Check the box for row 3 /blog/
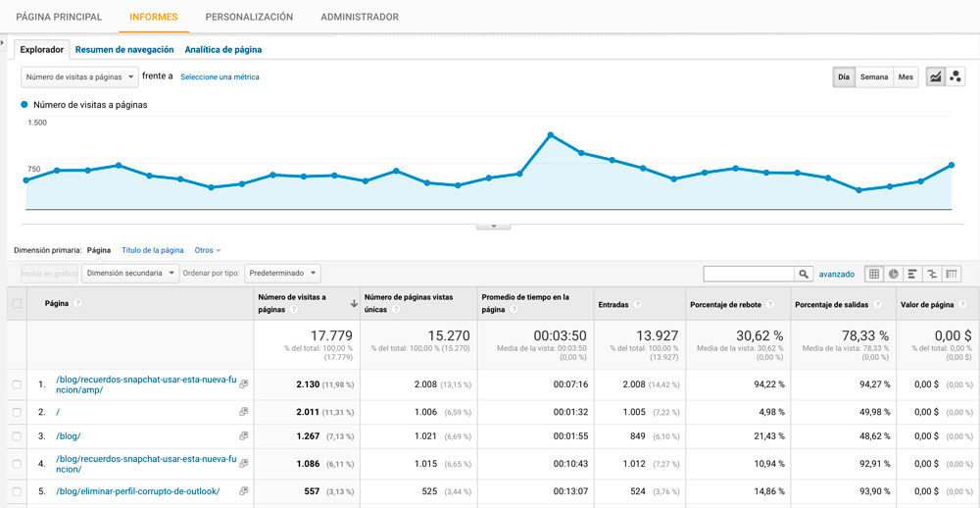Screen dimensions: 980x508 [x=17, y=436]
